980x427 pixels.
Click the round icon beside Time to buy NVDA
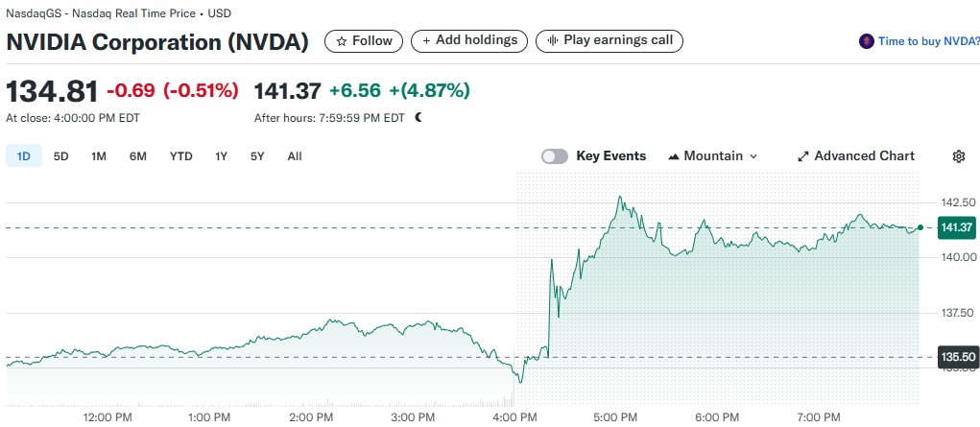(x=866, y=41)
